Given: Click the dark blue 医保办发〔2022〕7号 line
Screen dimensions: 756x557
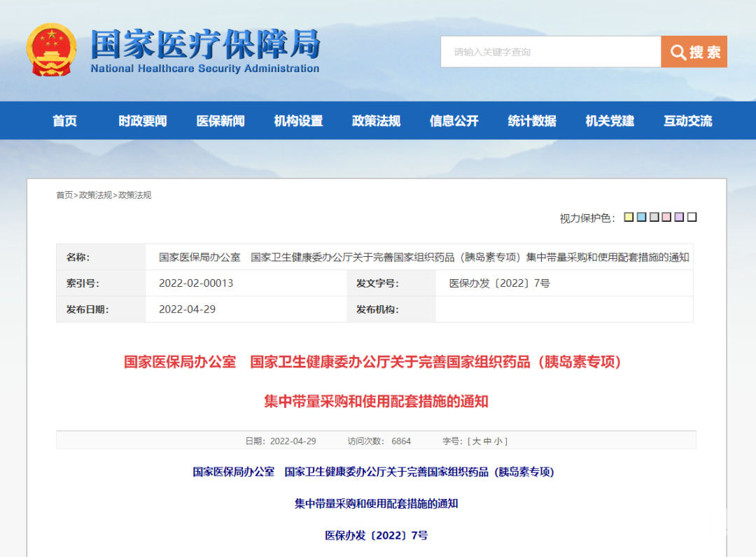Looking at the screenshot, I should coord(376,535).
